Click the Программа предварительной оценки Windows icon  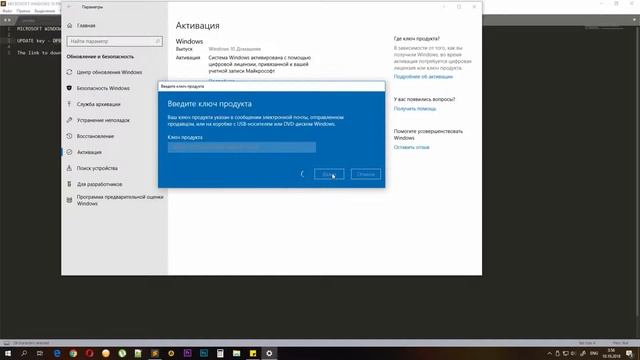coord(69,200)
